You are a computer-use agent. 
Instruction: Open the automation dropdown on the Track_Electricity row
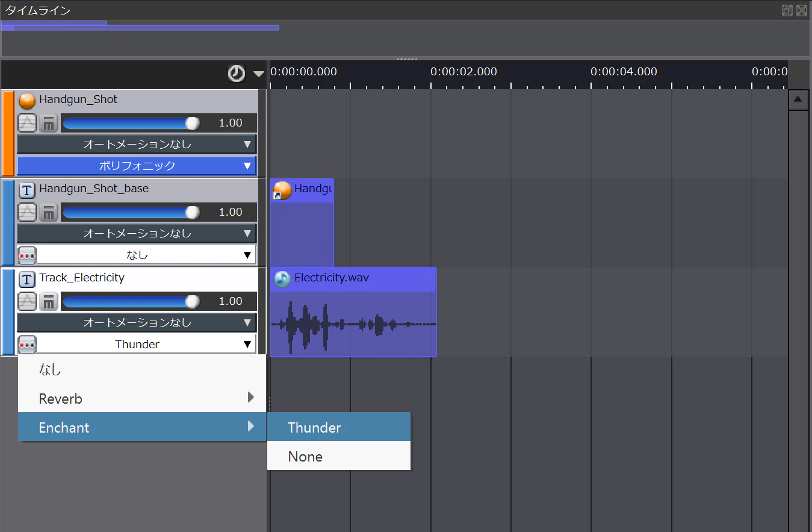coord(137,322)
